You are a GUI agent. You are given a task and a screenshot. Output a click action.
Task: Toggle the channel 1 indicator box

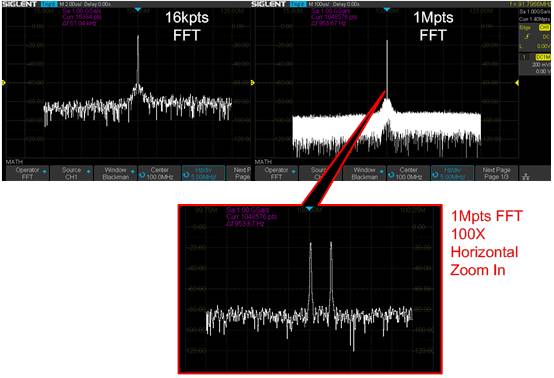pyautogui.click(x=524, y=57)
